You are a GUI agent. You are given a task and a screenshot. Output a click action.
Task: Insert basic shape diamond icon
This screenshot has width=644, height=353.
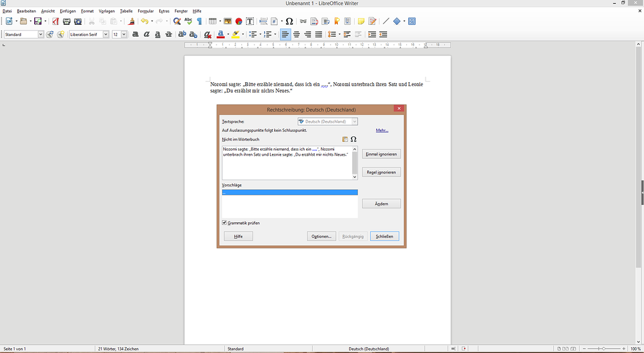point(397,21)
